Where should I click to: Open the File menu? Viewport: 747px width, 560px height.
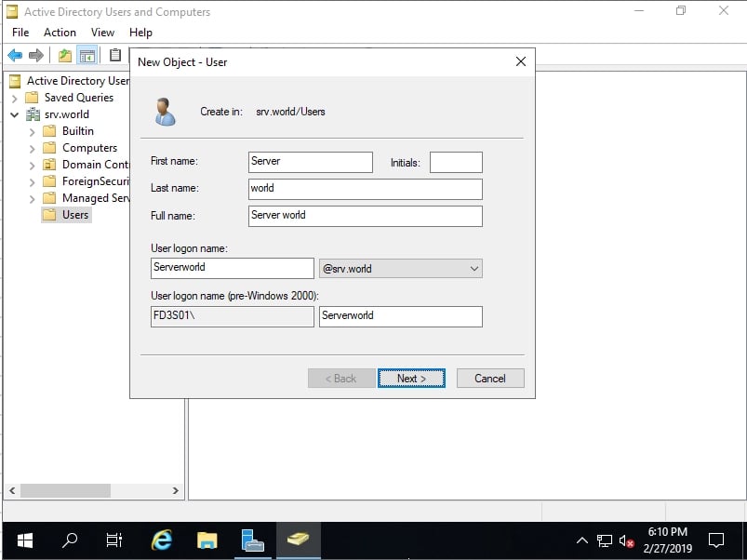coord(20,33)
